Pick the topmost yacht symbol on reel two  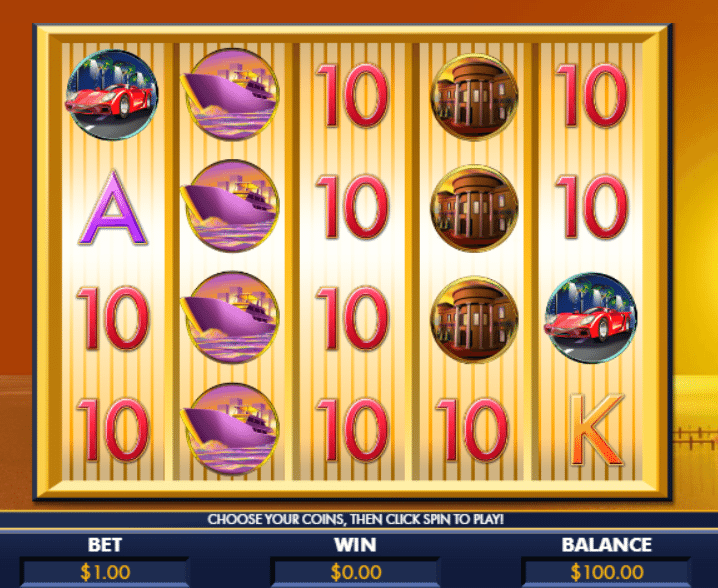(230, 94)
